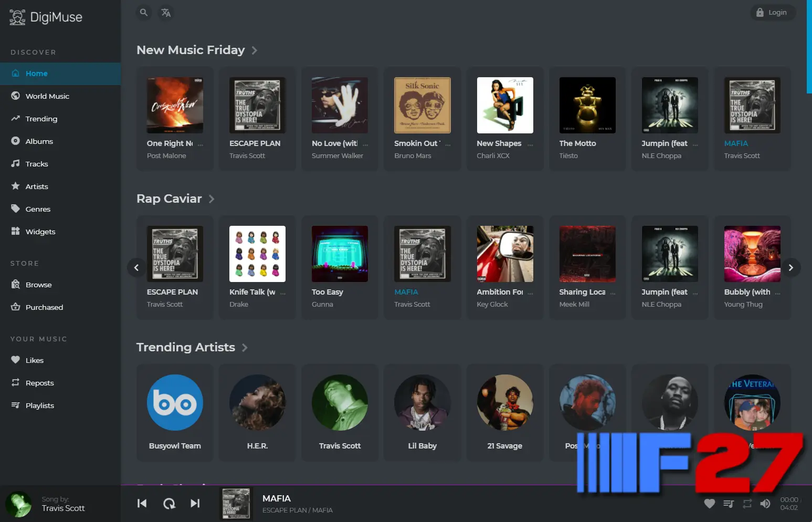
Task: Open options for Bubbly track
Action: 777,293
